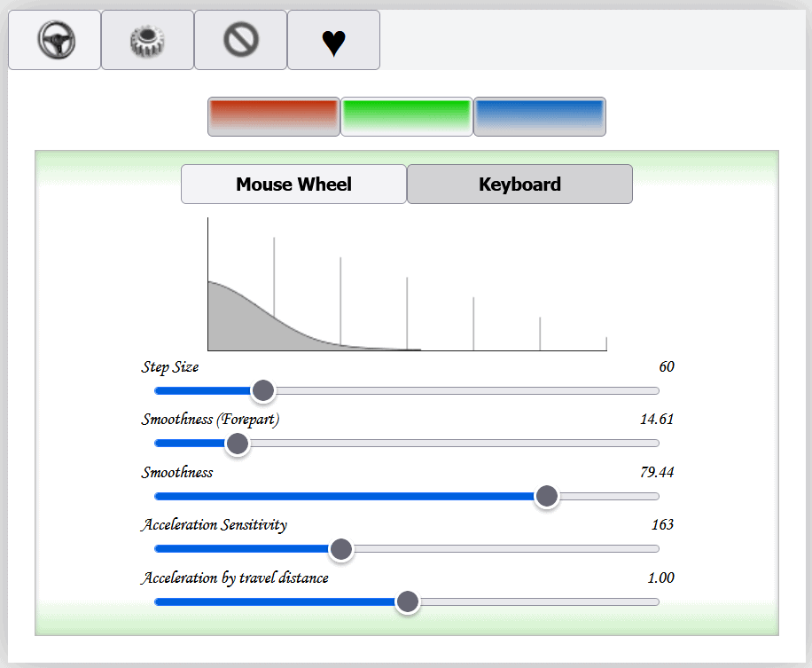This screenshot has width=812, height=668.
Task: Click the Smoothness (Forepart) label
Action: click(x=210, y=420)
